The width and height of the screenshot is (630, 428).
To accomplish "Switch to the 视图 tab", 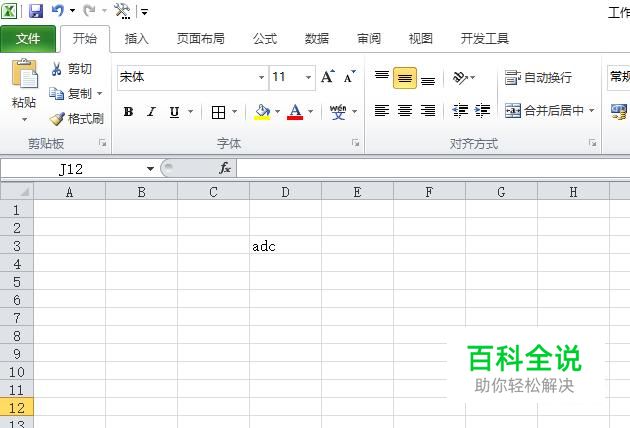I will tap(421, 39).
